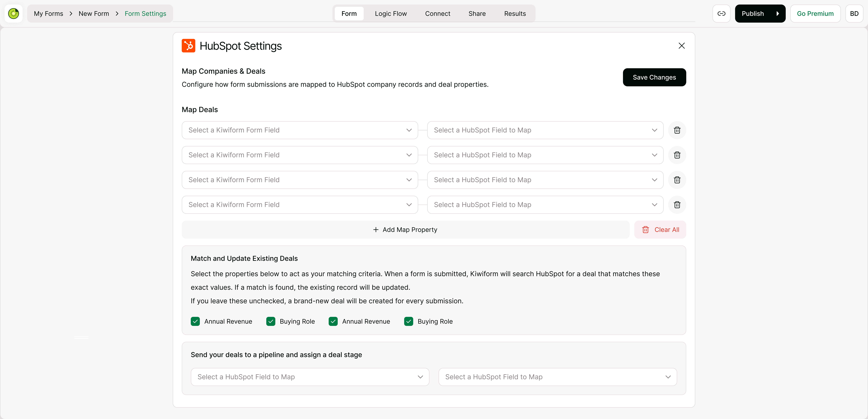Click the copy link icon button
The height and width of the screenshot is (419, 868).
coord(721,13)
